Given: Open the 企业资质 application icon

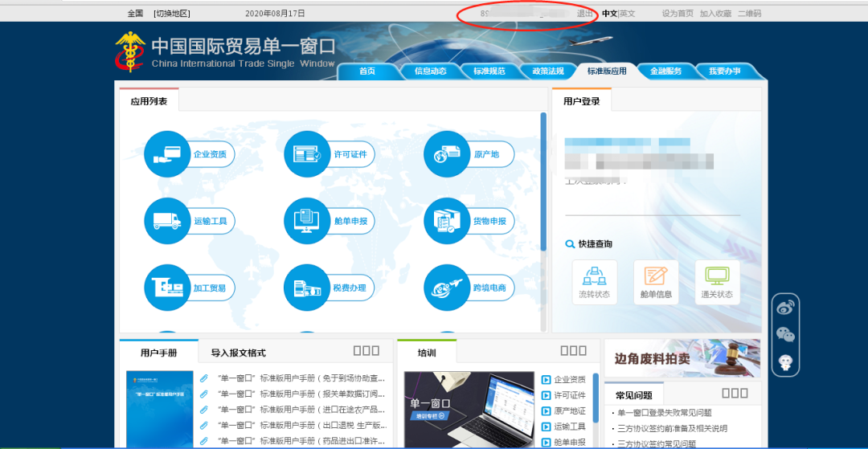Looking at the screenshot, I should click(x=166, y=154).
